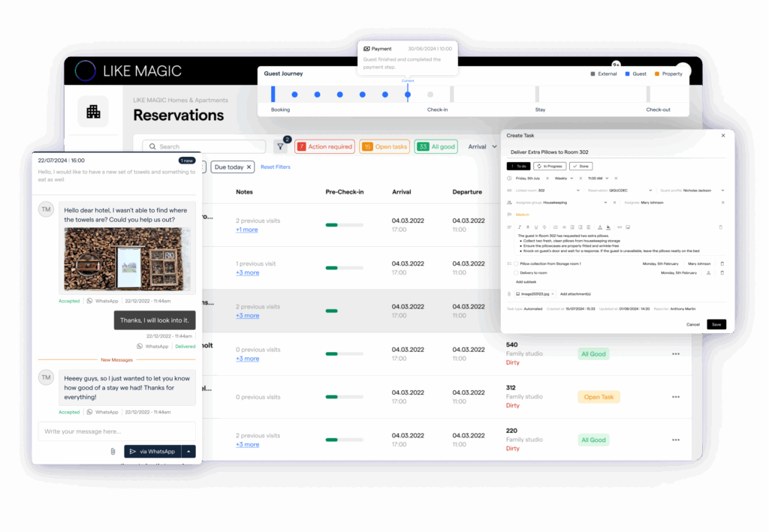Check the Pillow collection from Storage room subtask

(516, 263)
